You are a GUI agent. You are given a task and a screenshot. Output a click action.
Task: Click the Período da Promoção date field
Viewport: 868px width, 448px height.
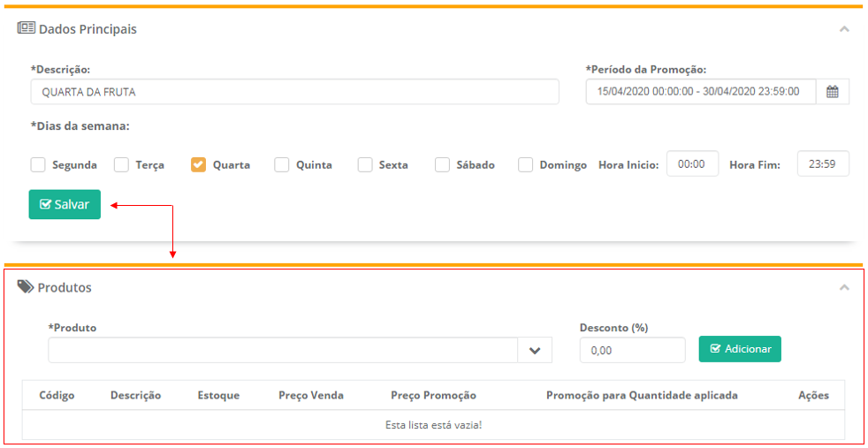(x=700, y=92)
